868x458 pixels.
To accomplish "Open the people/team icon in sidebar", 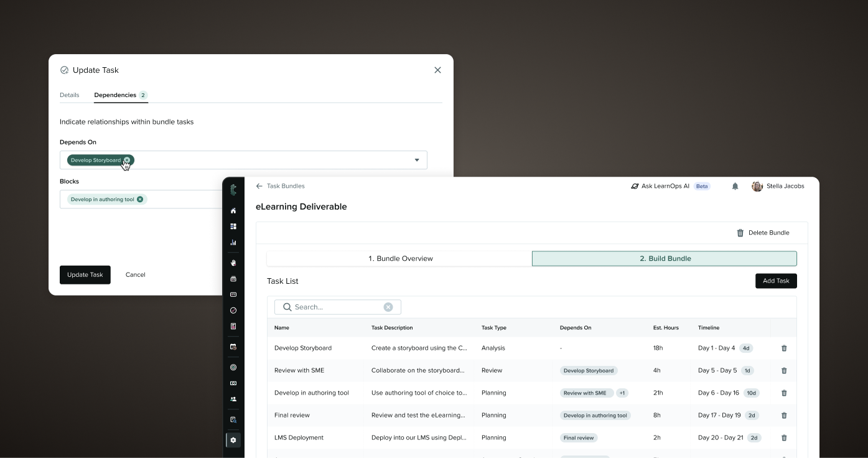I will (233, 400).
